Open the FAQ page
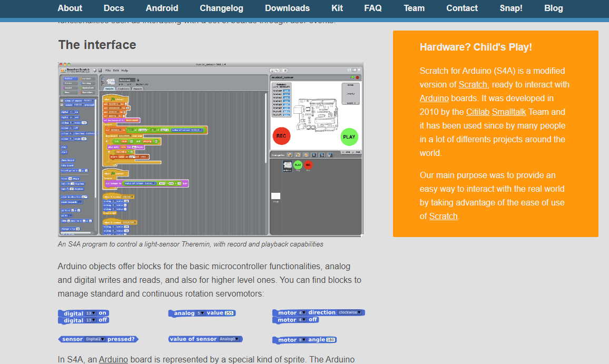 click(x=373, y=8)
